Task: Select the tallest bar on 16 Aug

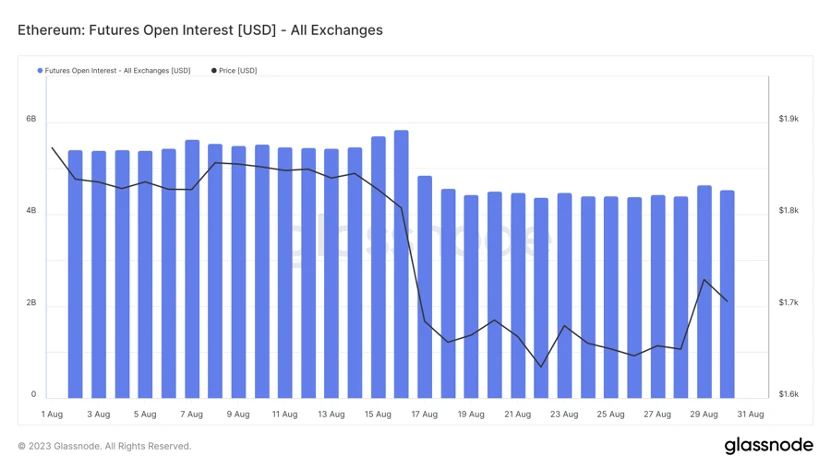Action: click(x=401, y=264)
